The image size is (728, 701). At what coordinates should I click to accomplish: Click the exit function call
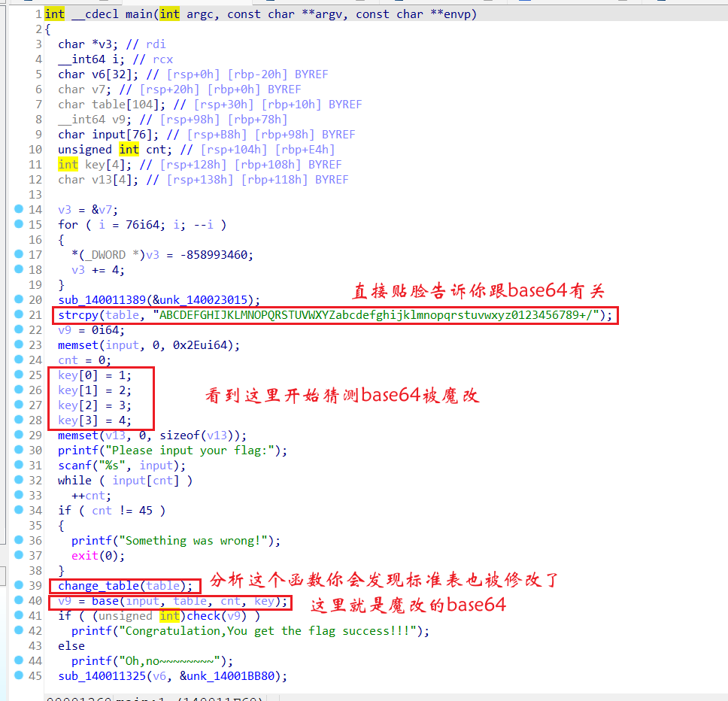[x=85, y=556]
